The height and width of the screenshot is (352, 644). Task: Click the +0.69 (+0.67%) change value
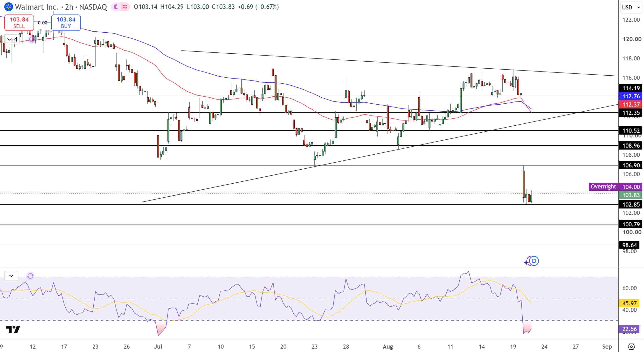click(258, 7)
